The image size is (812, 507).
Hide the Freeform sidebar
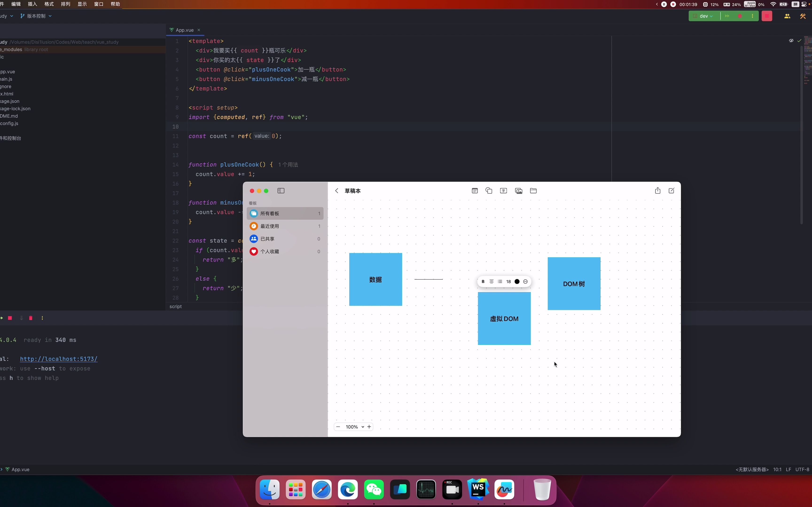pos(281,190)
